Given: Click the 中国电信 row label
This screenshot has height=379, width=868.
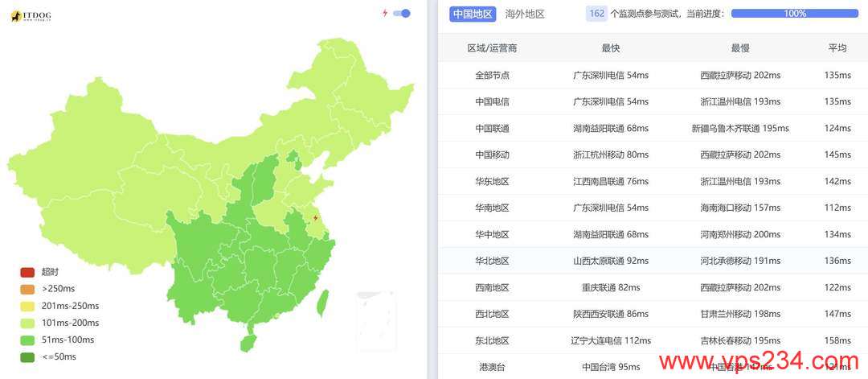Looking at the screenshot, I should pyautogui.click(x=492, y=101).
